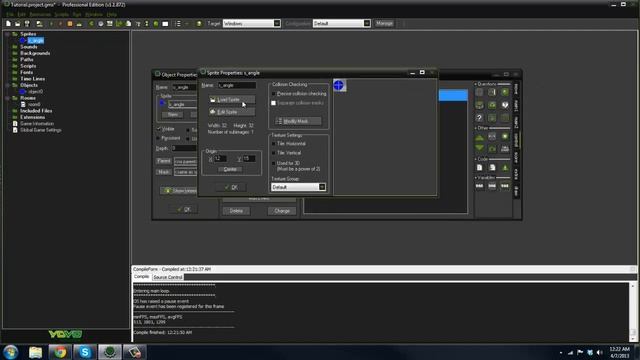Enable Separate collision masks checkbox
Viewport: 640px width, 360px height.
tap(273, 103)
